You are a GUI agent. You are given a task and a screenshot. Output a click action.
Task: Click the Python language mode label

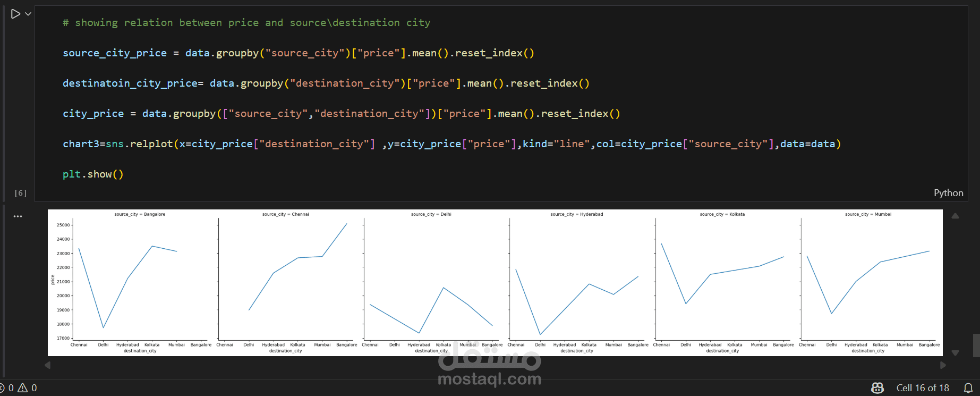point(948,193)
